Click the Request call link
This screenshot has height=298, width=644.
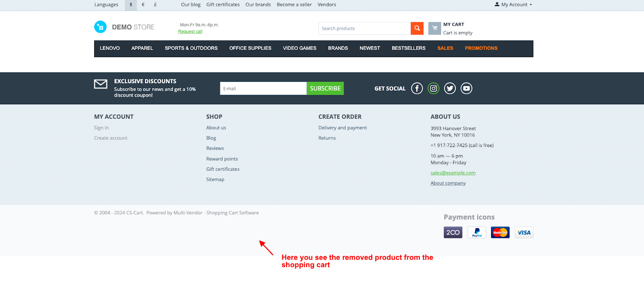(x=190, y=31)
